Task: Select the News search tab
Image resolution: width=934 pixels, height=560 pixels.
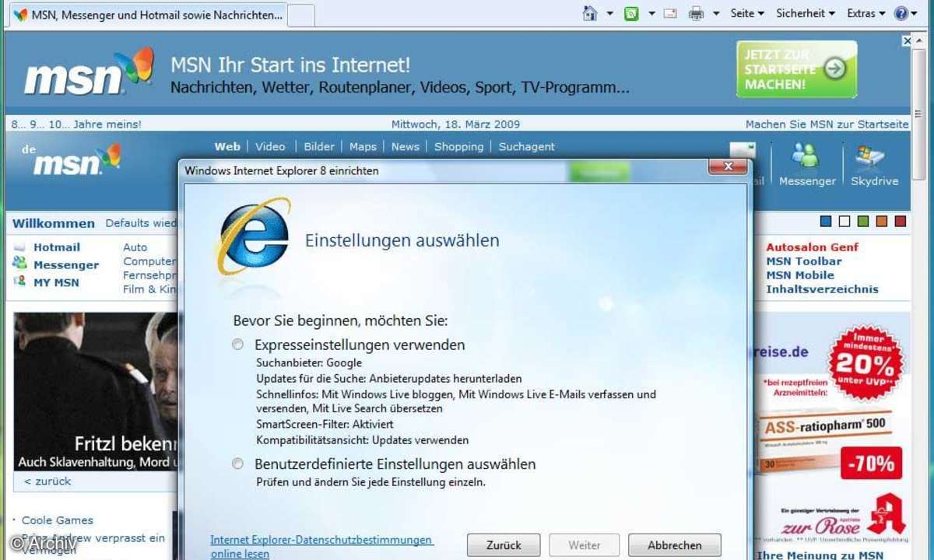Action: pos(406,146)
